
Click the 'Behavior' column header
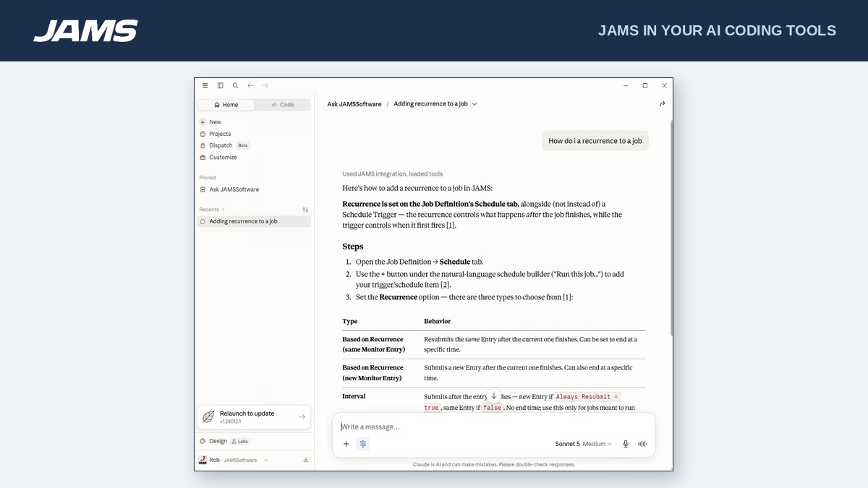pos(438,321)
